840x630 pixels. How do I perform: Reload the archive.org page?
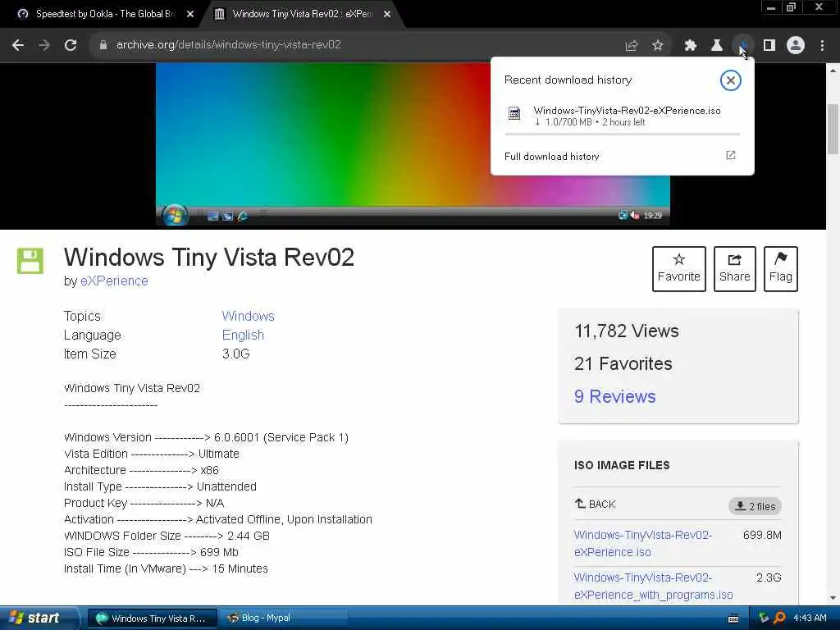point(71,45)
